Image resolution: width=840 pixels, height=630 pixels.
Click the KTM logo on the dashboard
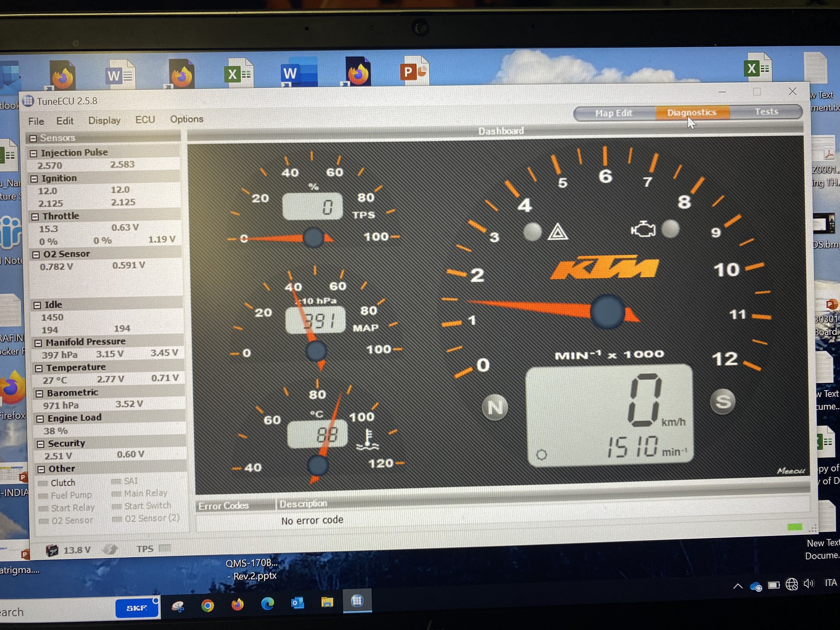click(x=605, y=267)
